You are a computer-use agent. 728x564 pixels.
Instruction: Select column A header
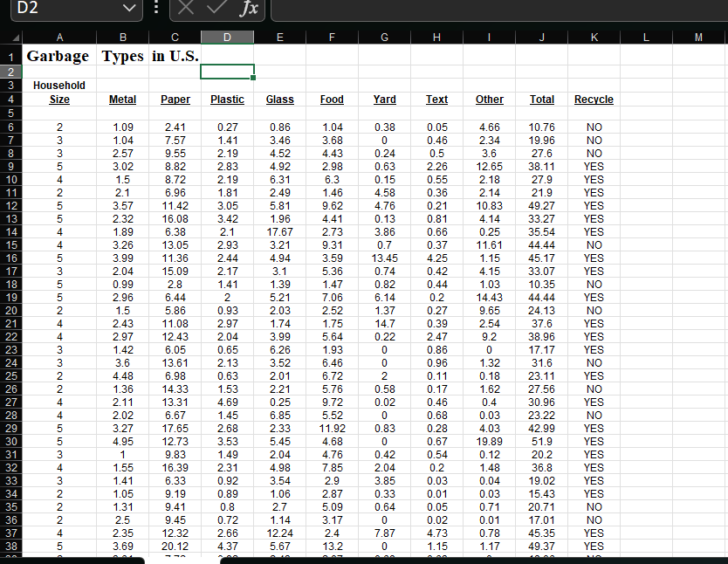click(x=59, y=37)
